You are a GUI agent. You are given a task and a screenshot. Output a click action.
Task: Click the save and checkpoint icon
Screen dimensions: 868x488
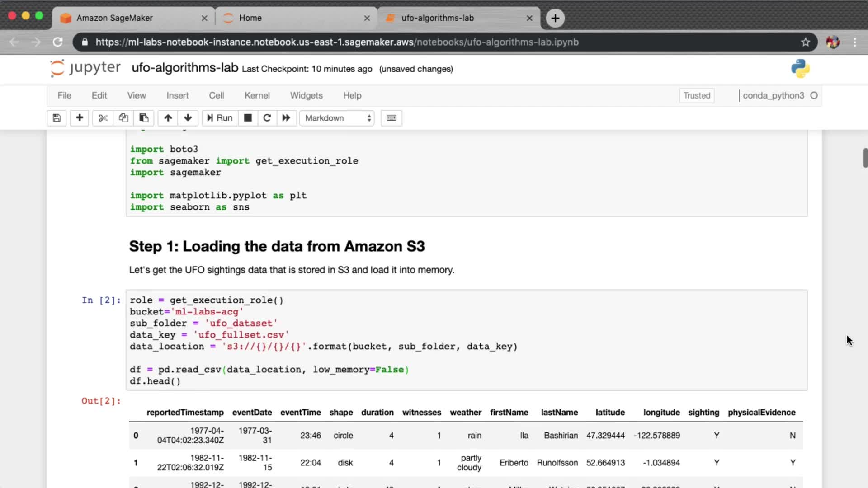(x=57, y=118)
